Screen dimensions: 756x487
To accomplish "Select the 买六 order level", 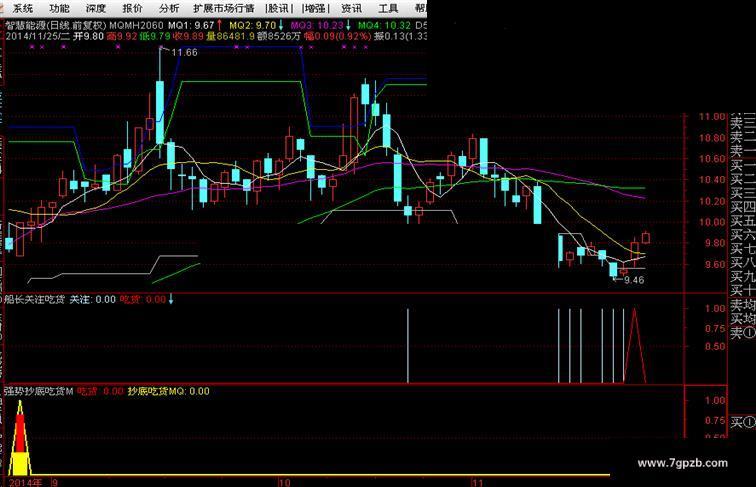I will tap(742, 235).
